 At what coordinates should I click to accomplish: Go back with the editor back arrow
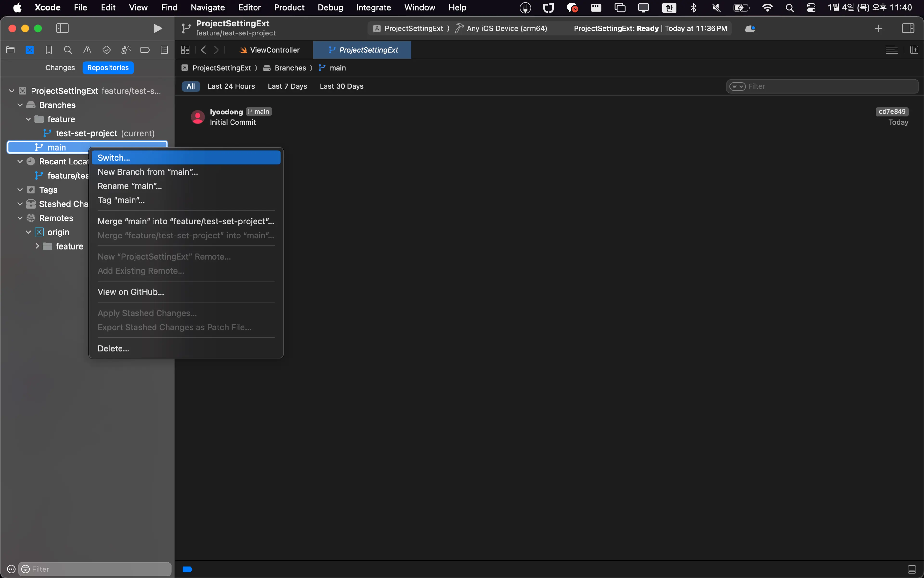tap(204, 50)
